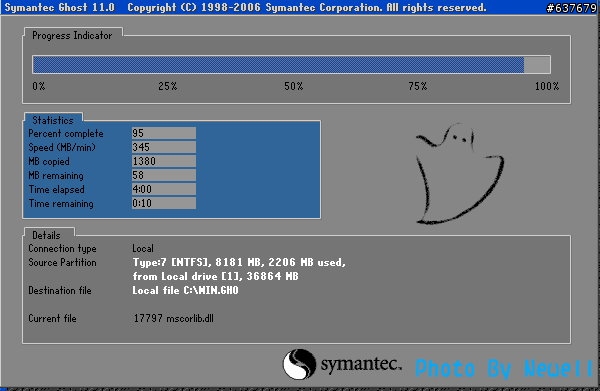Click the 25% progress scale label
The image size is (600, 391).
(168, 86)
